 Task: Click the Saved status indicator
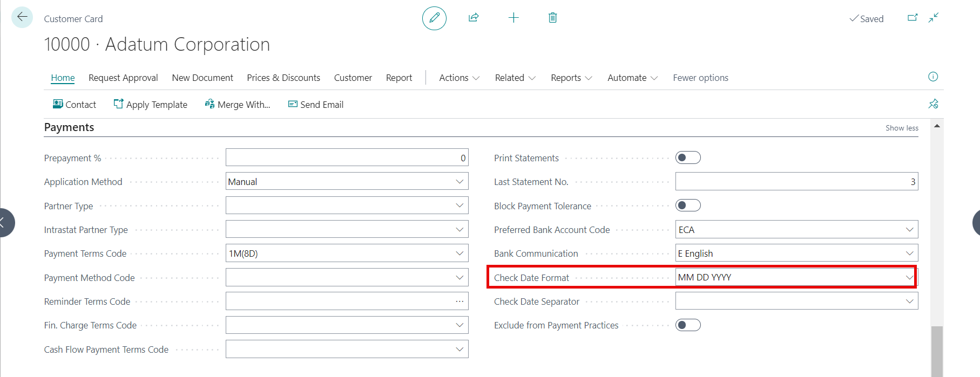[x=866, y=18]
